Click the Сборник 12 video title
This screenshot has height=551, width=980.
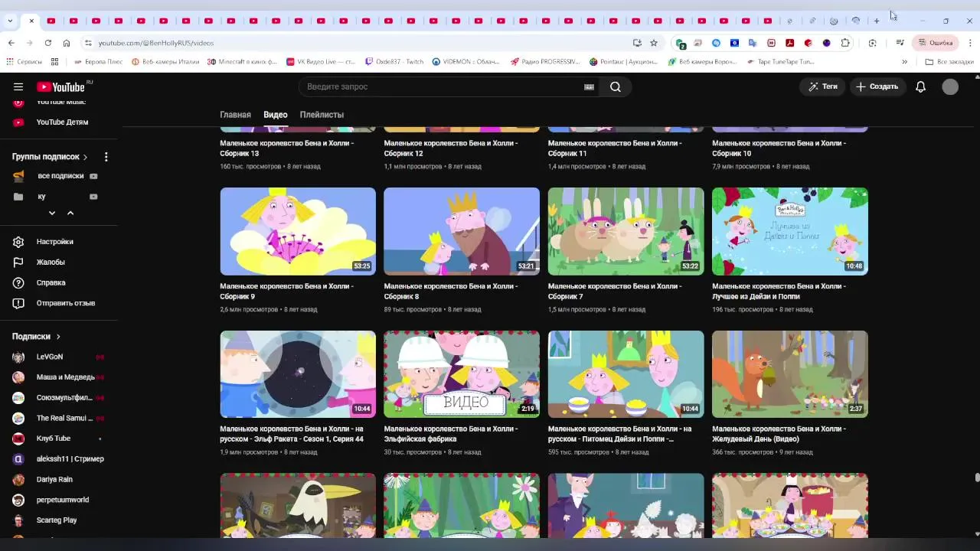[x=451, y=148]
